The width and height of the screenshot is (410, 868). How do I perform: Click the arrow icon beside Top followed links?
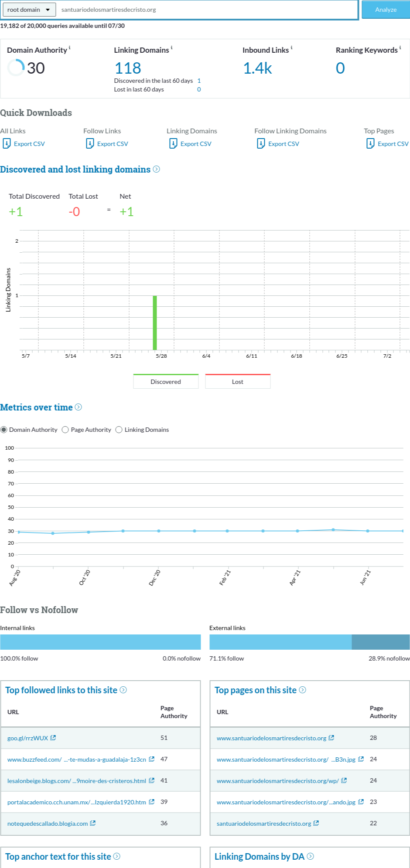pos(123,690)
